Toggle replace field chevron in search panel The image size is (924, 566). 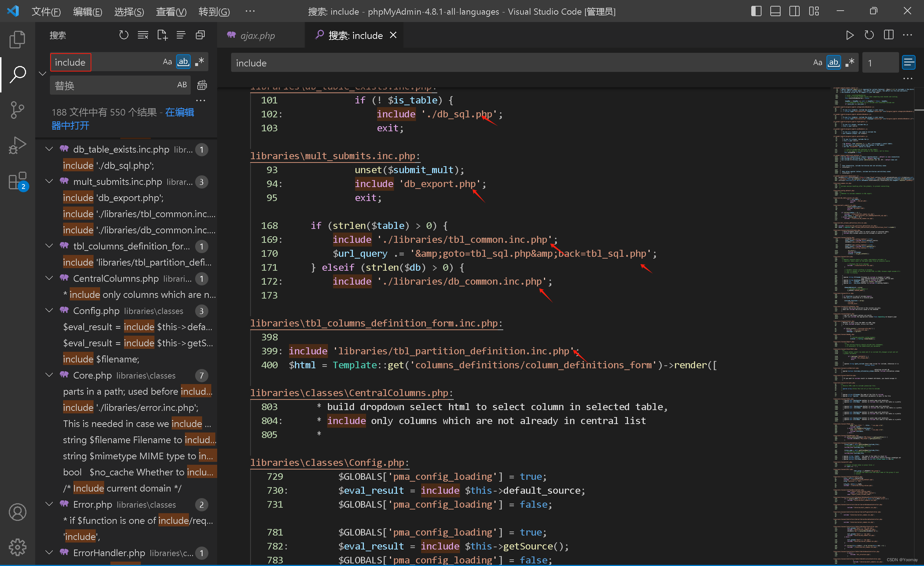(x=43, y=73)
